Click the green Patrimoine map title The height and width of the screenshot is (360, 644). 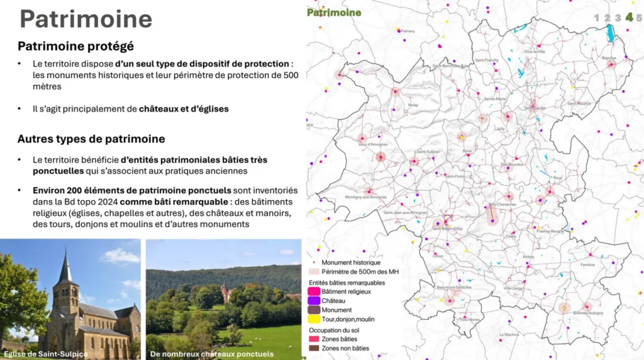[334, 13]
